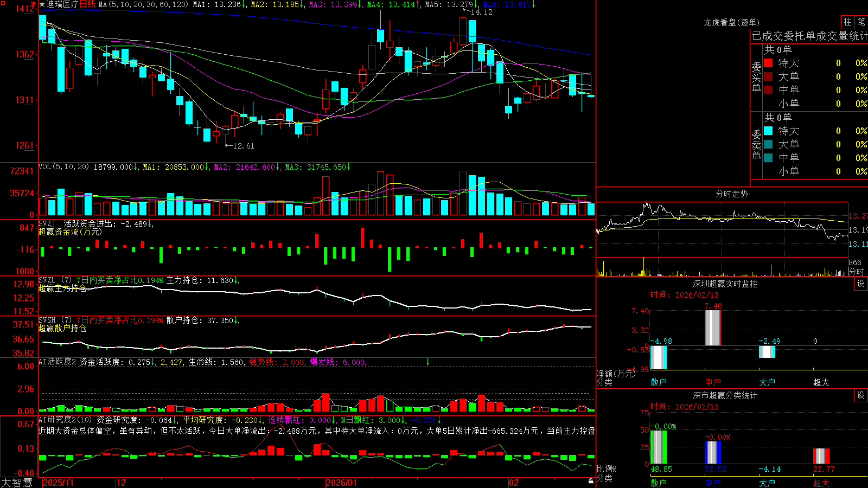Click the green 48.85 散户 bar
This screenshot has width=868, height=488.
(659, 447)
